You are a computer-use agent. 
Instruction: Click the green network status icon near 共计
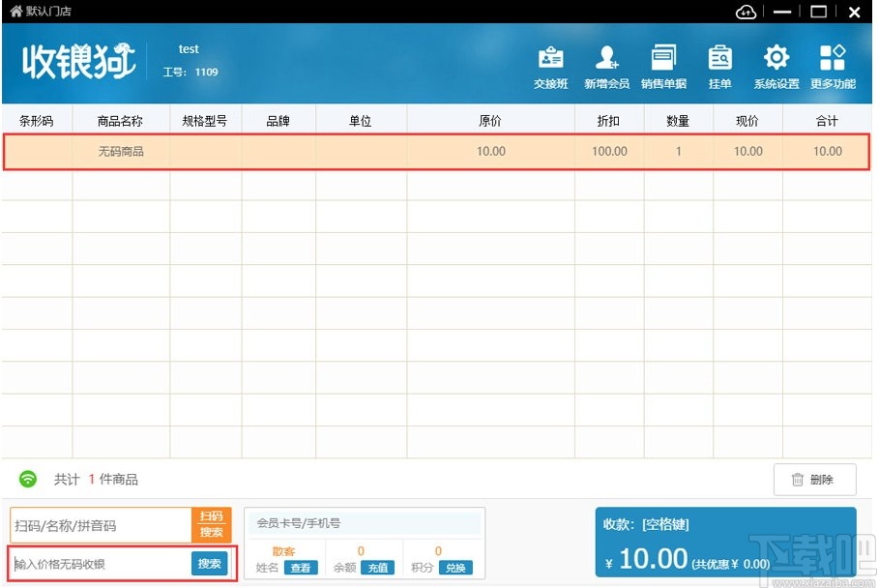point(27,478)
